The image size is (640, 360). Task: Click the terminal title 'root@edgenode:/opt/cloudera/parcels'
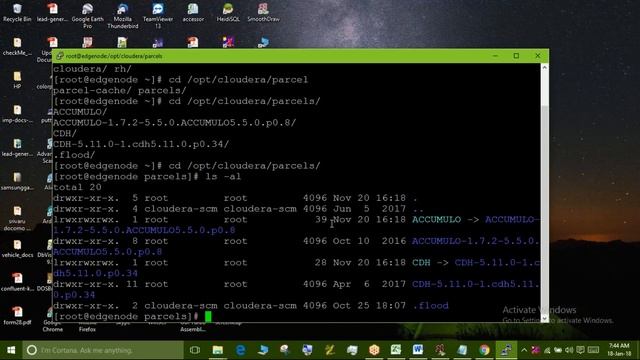coord(114,56)
